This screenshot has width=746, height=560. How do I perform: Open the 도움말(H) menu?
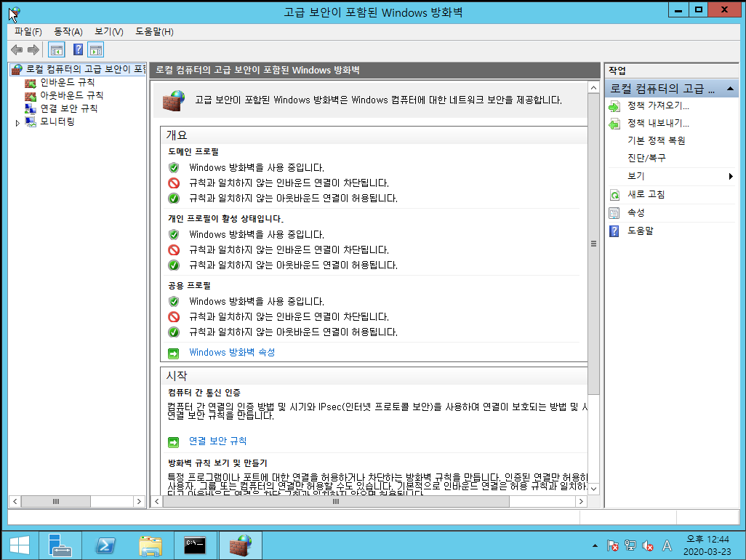[x=154, y=32]
